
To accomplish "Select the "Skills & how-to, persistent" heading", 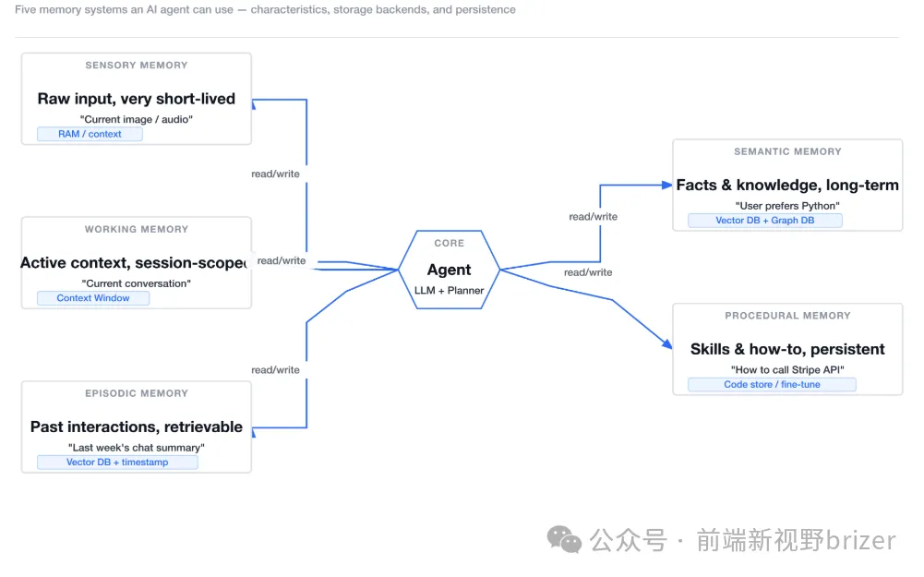I will tap(787, 349).
